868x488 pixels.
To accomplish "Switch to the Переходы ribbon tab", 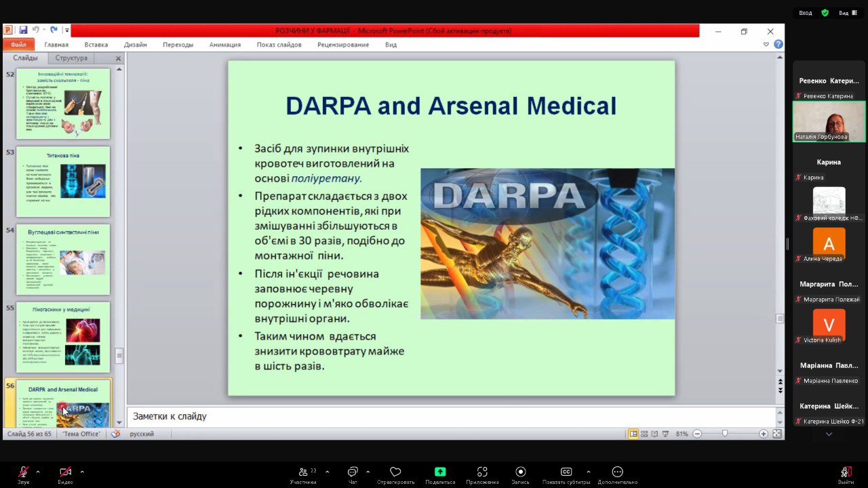I will [x=178, y=45].
